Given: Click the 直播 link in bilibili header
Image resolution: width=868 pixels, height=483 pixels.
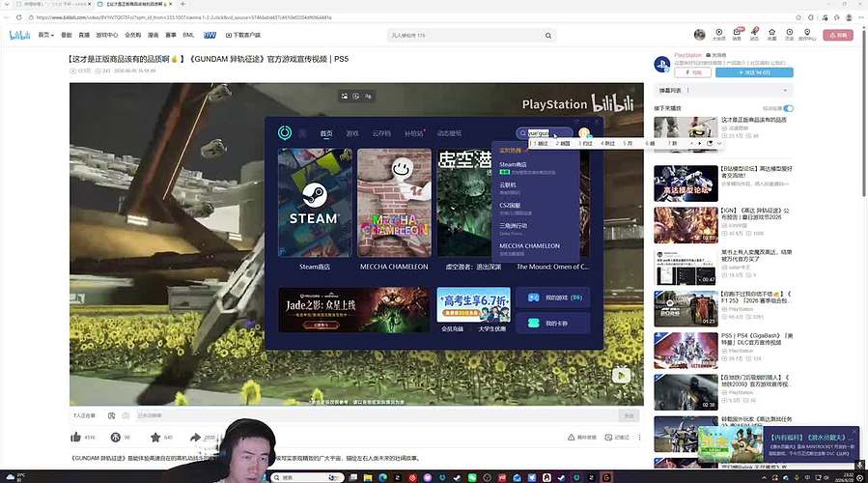Looking at the screenshot, I should pyautogui.click(x=84, y=35).
